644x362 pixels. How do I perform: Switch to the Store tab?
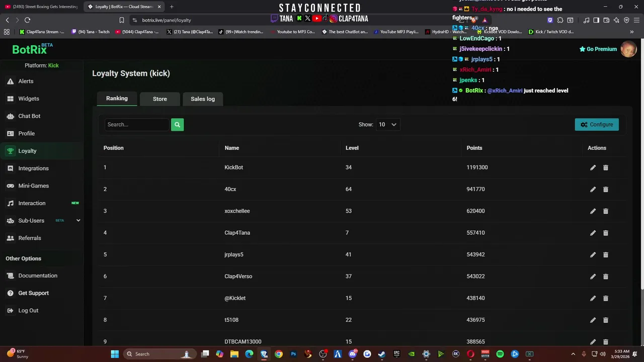point(160,99)
